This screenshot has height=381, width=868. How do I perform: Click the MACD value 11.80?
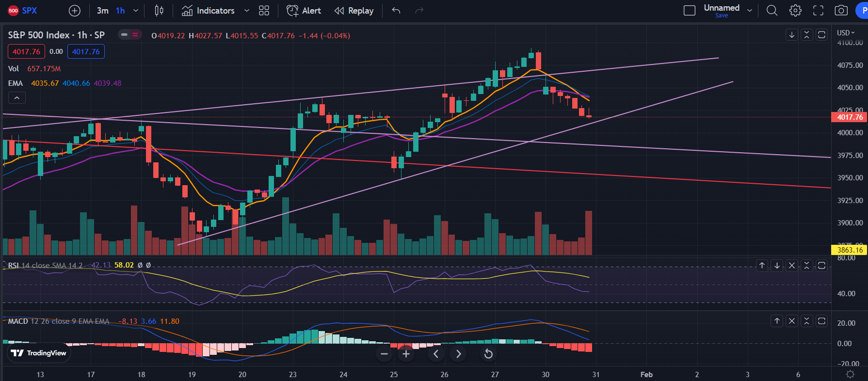170,321
